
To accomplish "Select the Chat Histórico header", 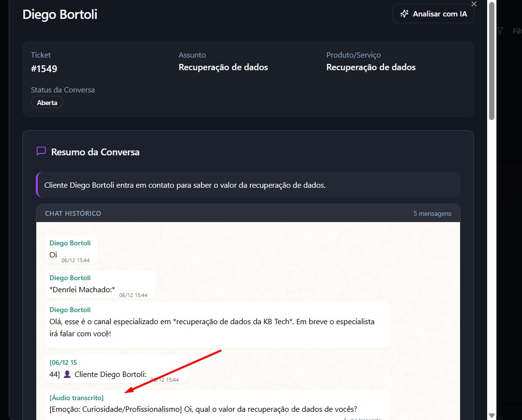I will (x=73, y=213).
